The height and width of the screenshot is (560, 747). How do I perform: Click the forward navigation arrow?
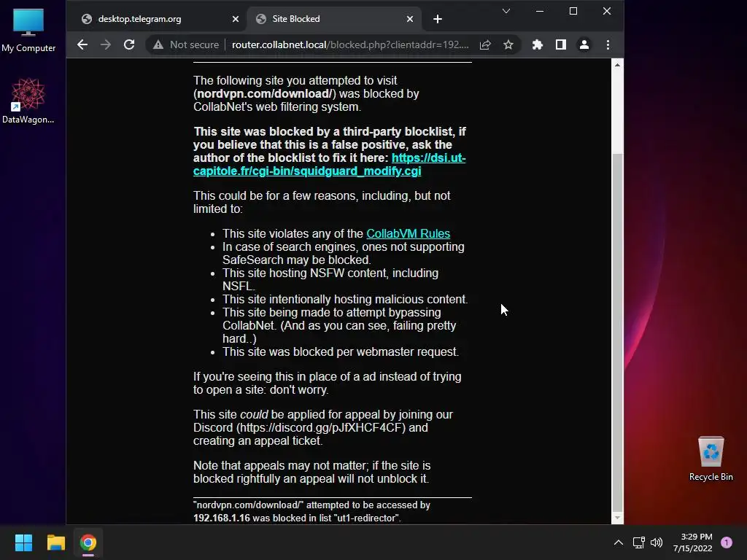[106, 44]
